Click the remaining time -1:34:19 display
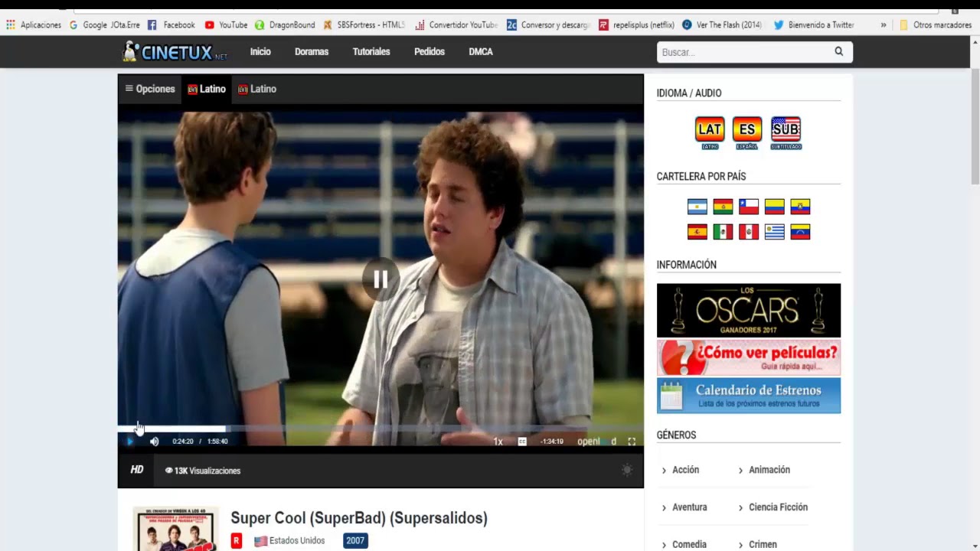 (x=552, y=442)
